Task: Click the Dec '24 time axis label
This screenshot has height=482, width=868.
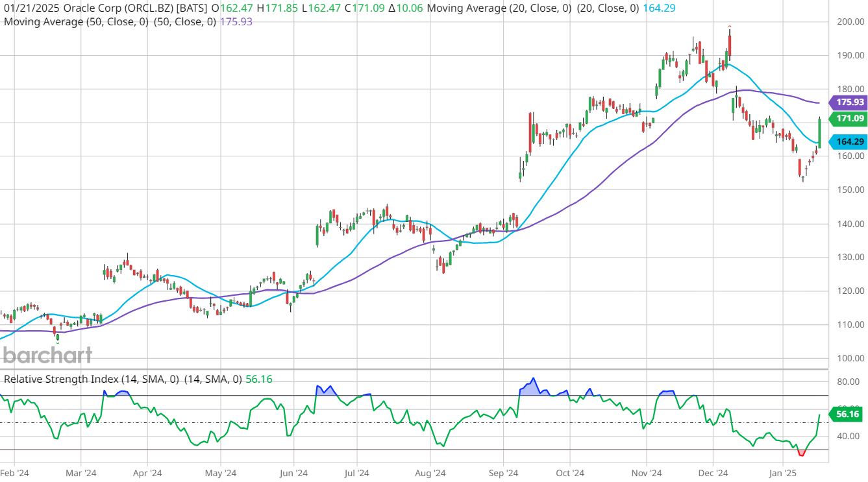Action: point(712,474)
